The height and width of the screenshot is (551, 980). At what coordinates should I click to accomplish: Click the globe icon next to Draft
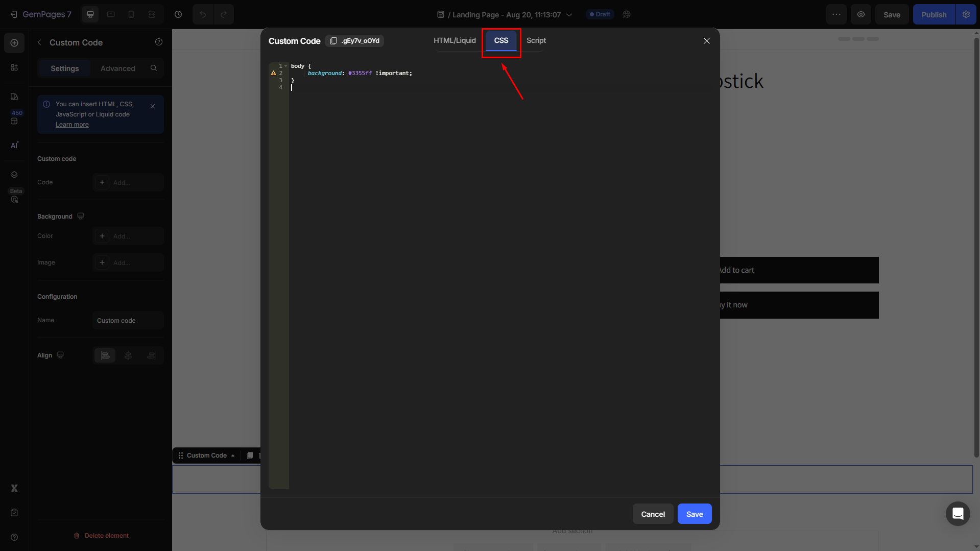[x=627, y=14]
